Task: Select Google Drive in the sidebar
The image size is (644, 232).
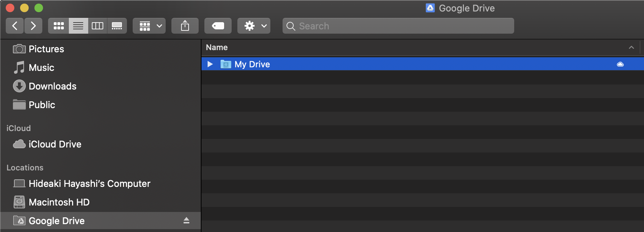Action: pos(100,221)
